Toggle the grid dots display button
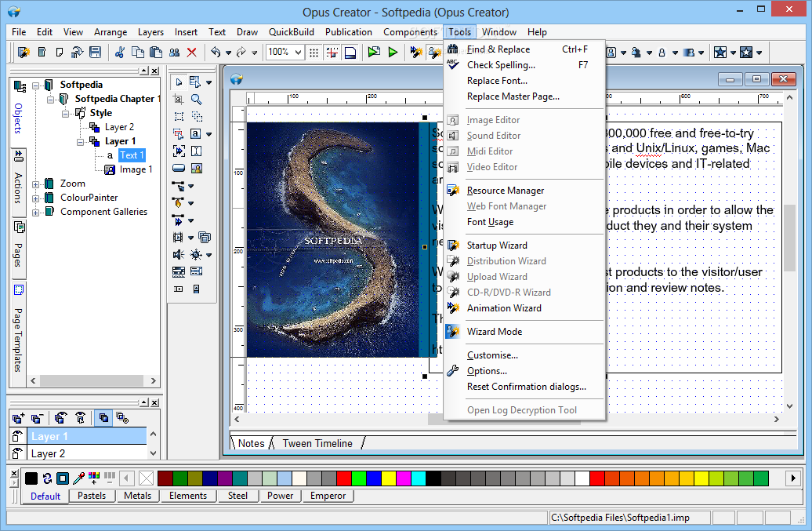812x531 pixels. click(x=314, y=53)
